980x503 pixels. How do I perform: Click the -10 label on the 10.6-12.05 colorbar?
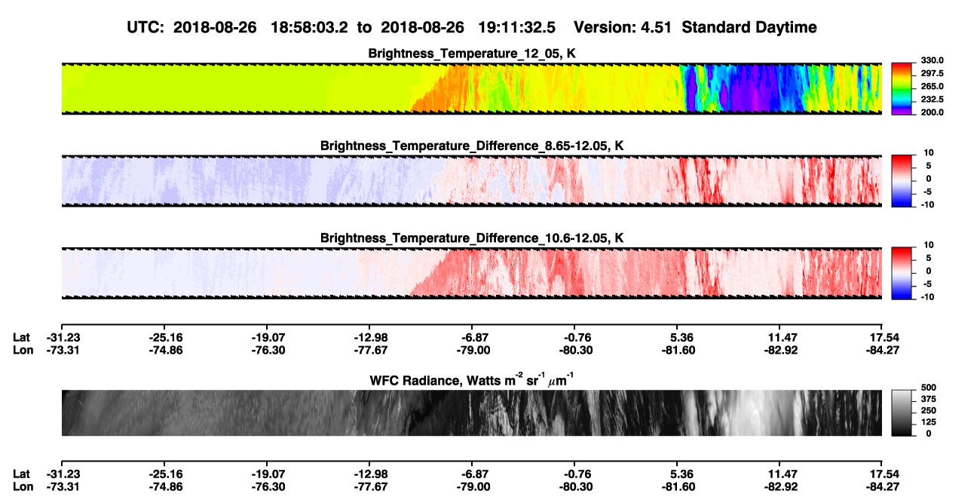tap(927, 297)
